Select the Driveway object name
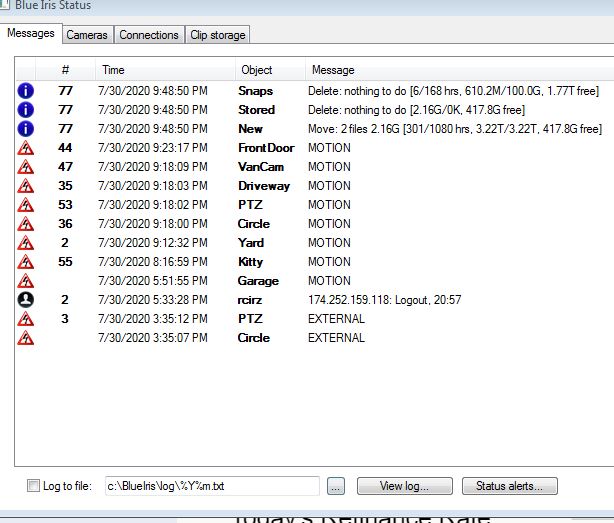Image resolution: width=614 pixels, height=523 pixels. 264,186
